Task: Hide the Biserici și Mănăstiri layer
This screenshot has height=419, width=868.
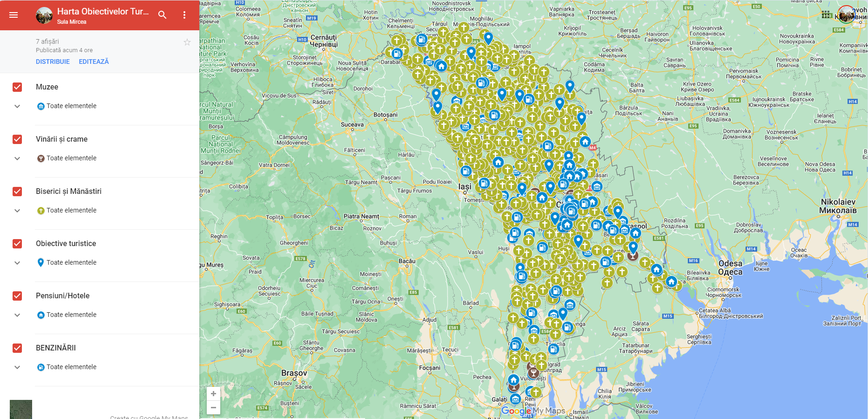Action: pyautogui.click(x=17, y=192)
